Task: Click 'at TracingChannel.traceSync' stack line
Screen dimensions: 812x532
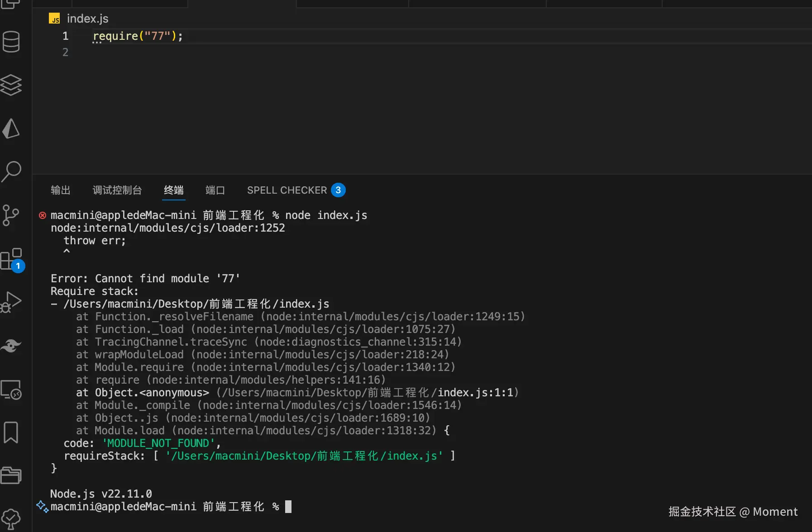Action: coord(269,342)
